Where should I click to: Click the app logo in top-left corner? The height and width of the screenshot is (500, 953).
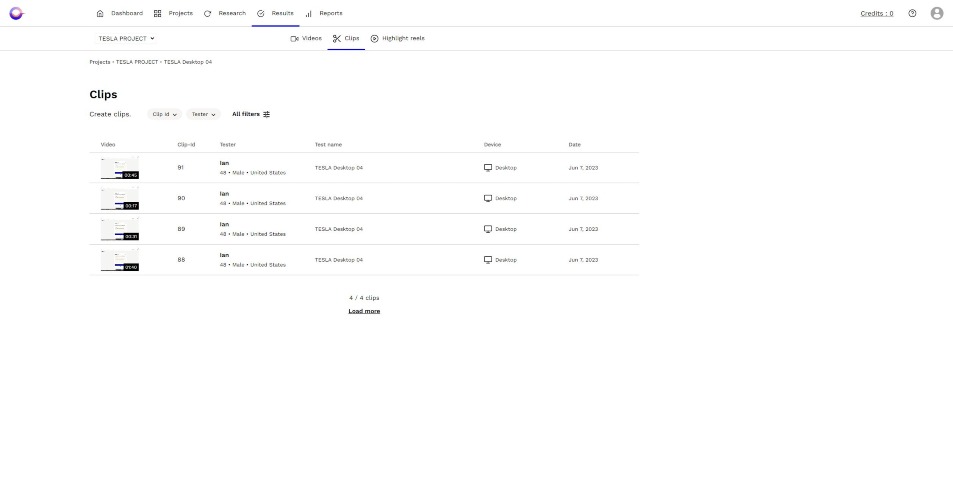tap(16, 13)
